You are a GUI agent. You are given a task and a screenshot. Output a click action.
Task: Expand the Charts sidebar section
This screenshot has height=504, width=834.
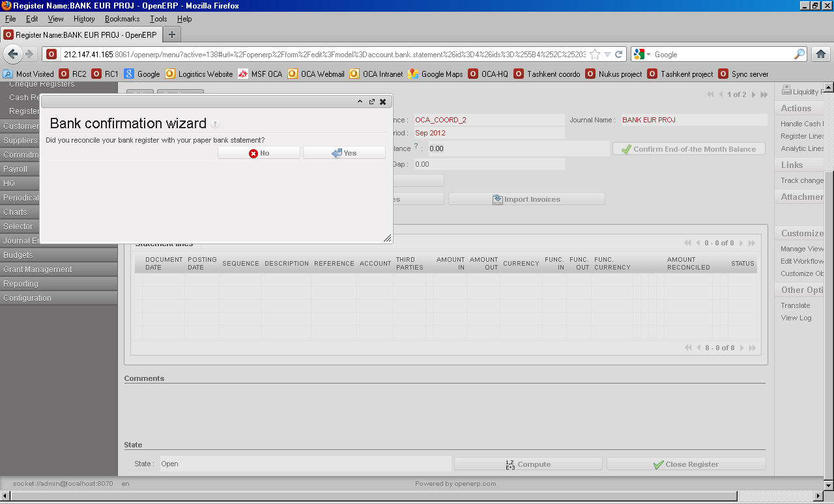[21, 212]
